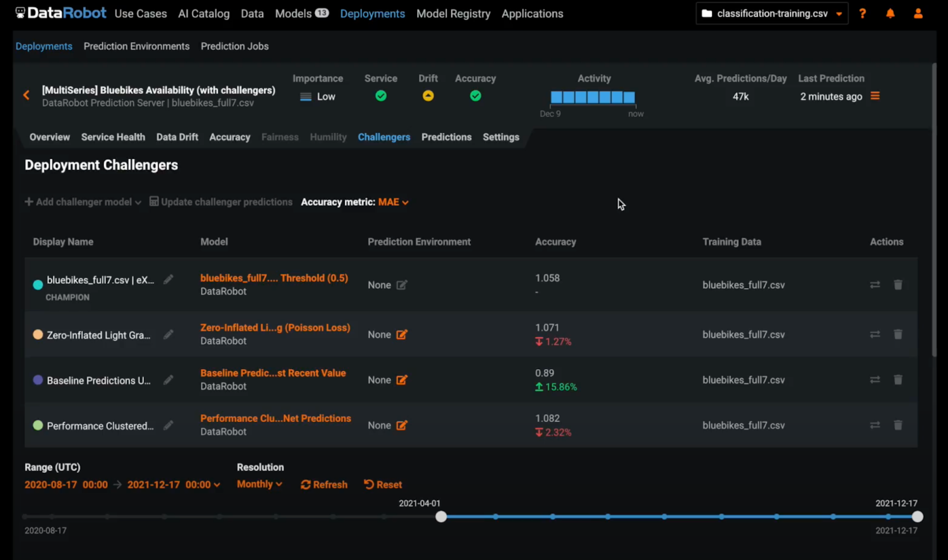948x560 pixels.
Task: Click replace icon for Zero-Inflated challenger
Action: (875, 335)
